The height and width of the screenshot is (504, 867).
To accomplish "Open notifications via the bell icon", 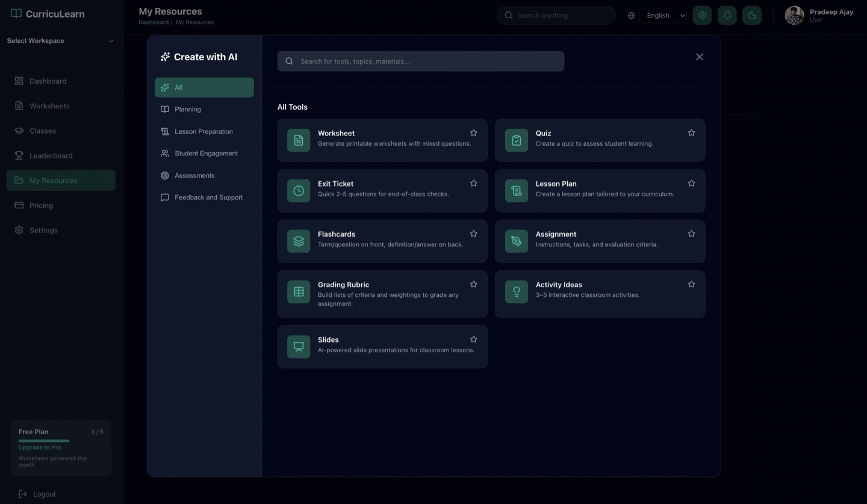I will click(x=727, y=16).
